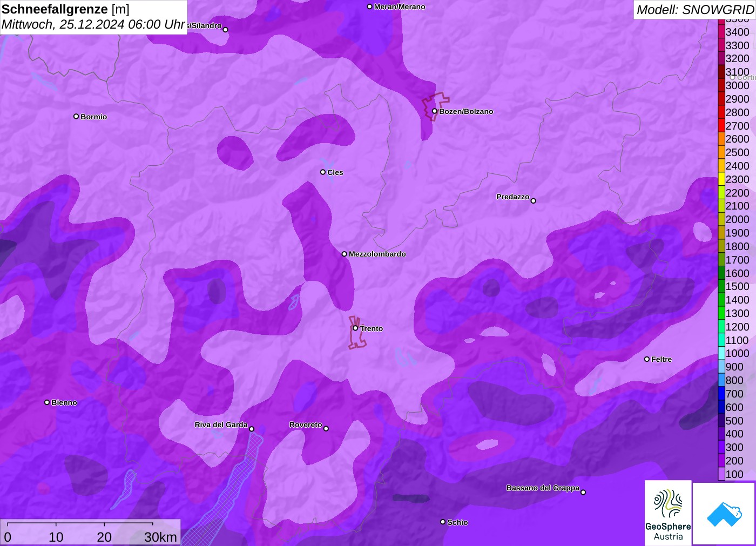The width and height of the screenshot is (756, 546).
Task: Click the Mezzolombardo label text
Action: tap(377, 254)
